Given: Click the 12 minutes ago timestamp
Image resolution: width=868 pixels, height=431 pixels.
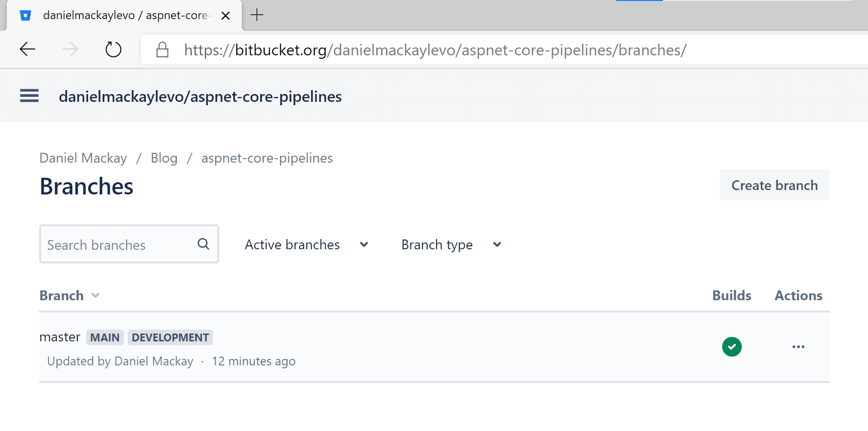Looking at the screenshot, I should tap(253, 361).
